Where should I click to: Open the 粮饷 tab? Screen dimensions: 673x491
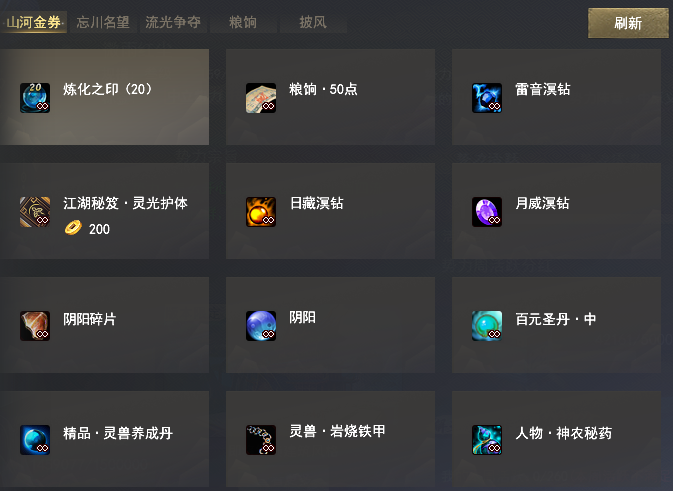coord(243,22)
